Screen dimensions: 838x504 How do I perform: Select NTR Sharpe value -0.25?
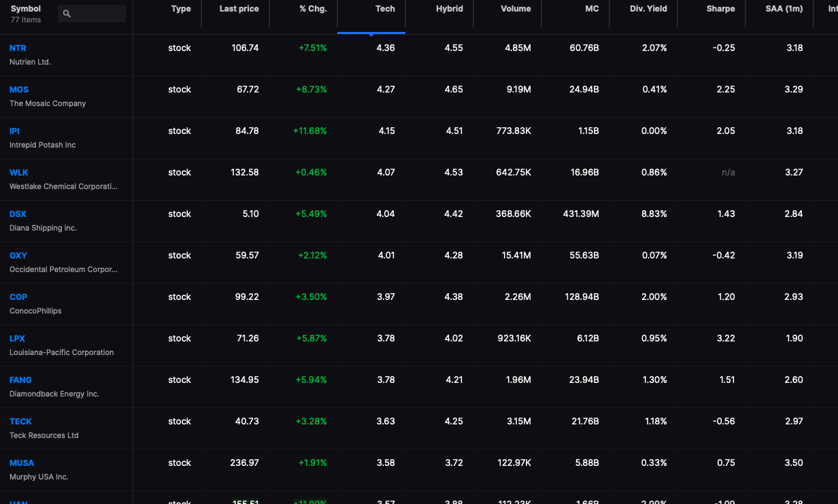pos(724,48)
